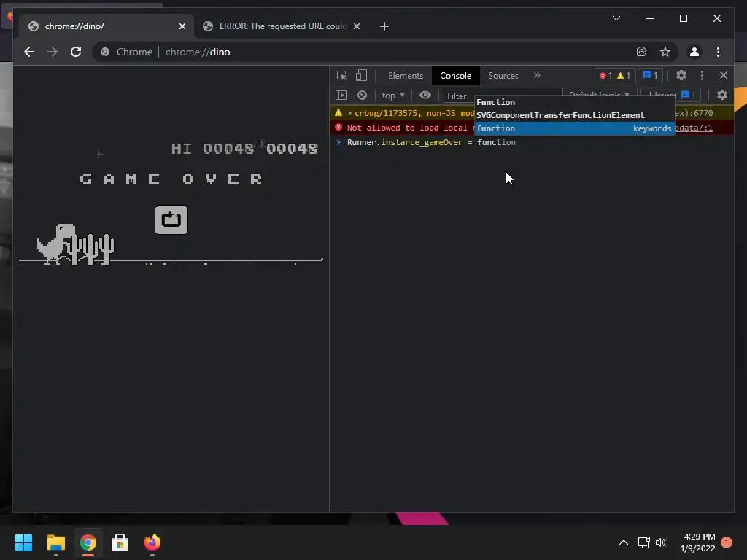747x560 pixels.
Task: Open Microsoft Store from taskbar
Action: [120, 542]
